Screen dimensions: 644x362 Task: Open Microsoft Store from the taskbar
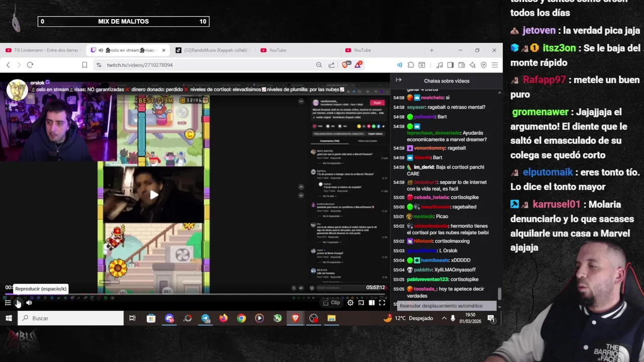pyautogui.click(x=151, y=318)
